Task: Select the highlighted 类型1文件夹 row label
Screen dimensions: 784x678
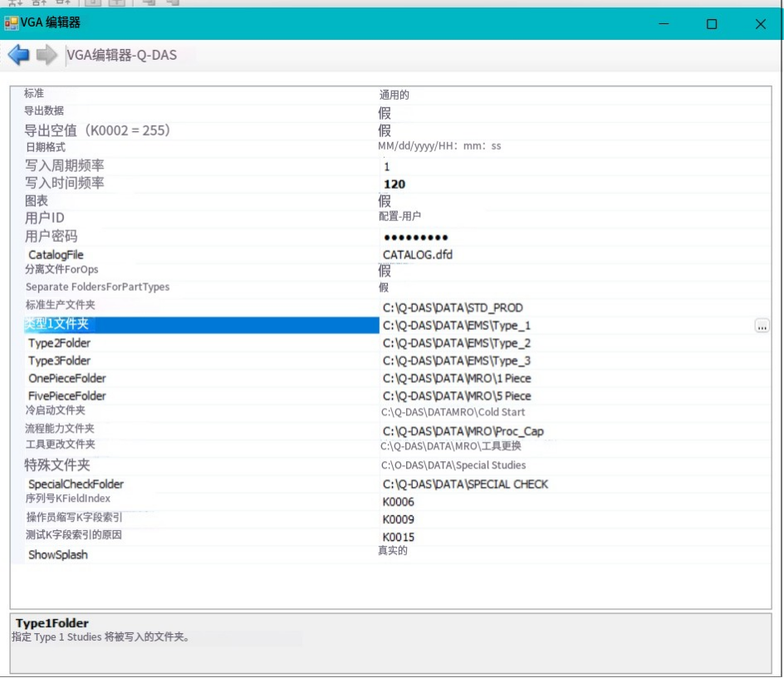Action: pyautogui.click(x=56, y=324)
